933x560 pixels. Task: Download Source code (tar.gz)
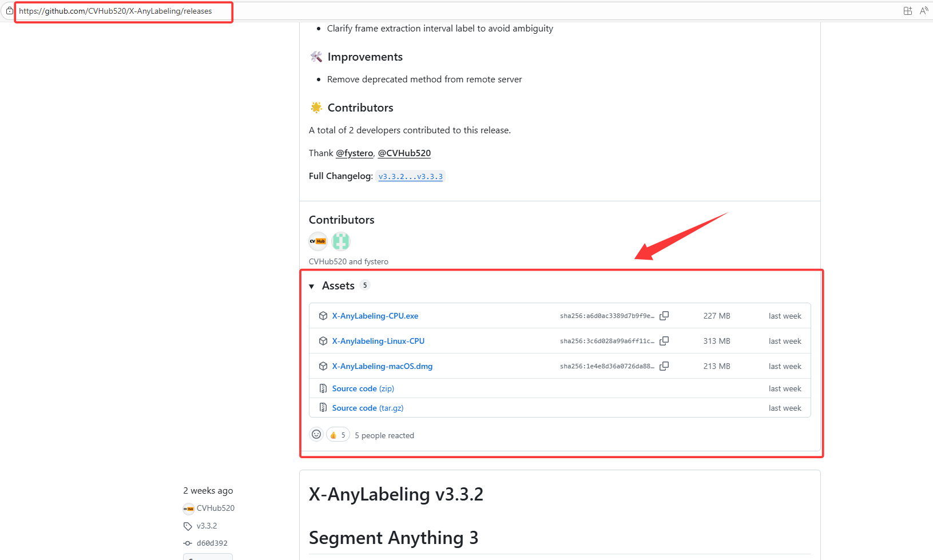(368, 408)
